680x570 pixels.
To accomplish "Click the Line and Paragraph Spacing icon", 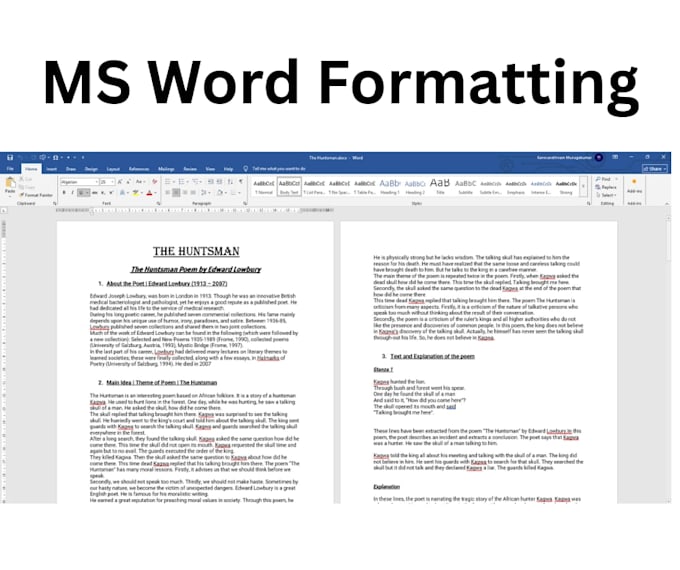I will pos(205,194).
